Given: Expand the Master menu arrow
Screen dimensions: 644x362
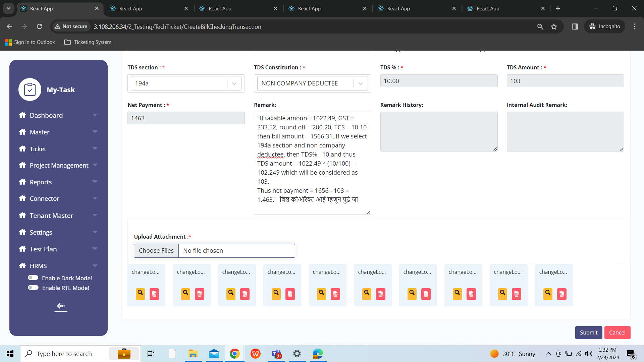Looking at the screenshot, I should pos(95,132).
